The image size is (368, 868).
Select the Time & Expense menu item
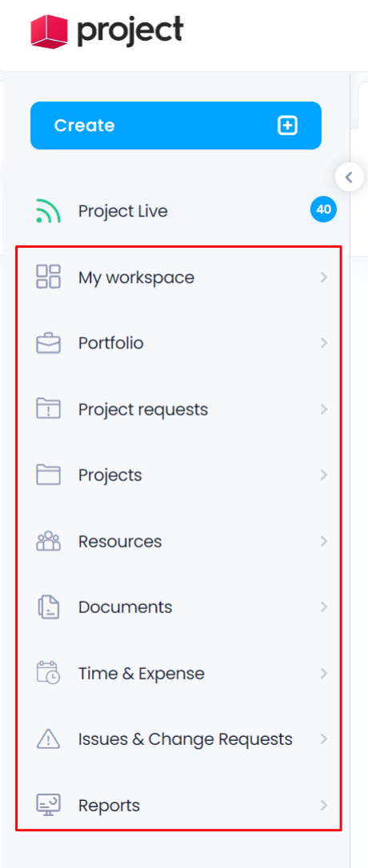tap(178, 673)
